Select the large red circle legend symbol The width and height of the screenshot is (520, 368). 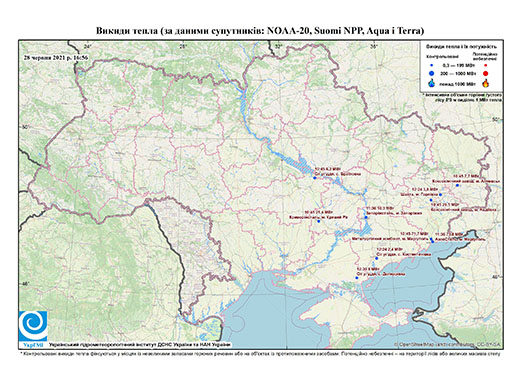coord(485,74)
